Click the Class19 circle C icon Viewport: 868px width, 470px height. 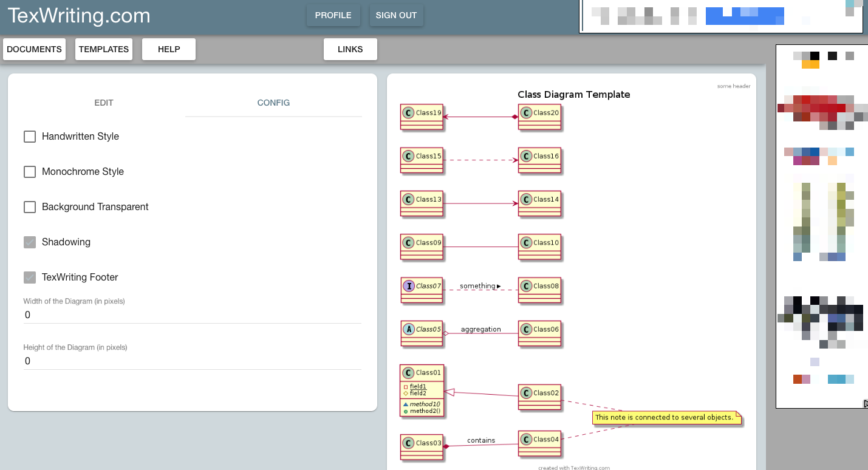point(409,113)
